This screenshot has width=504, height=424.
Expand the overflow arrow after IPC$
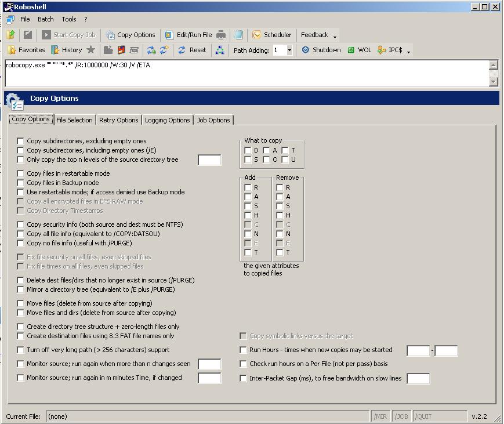point(408,52)
